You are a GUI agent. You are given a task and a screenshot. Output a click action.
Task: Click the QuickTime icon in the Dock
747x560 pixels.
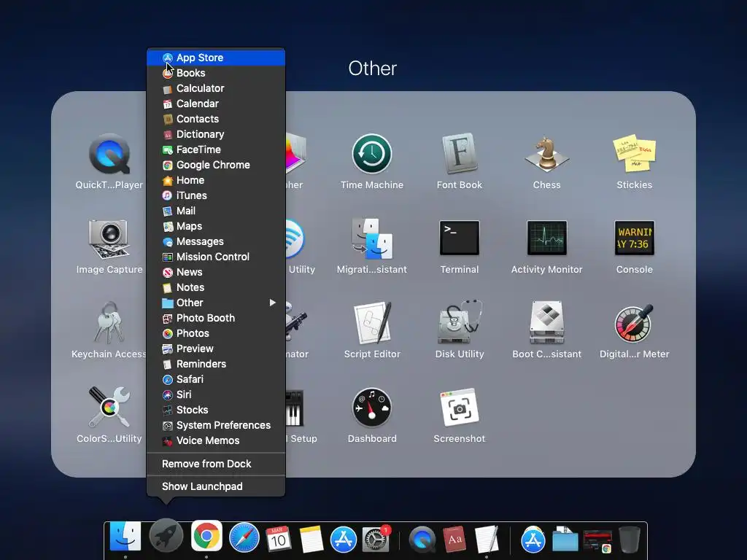click(422, 540)
